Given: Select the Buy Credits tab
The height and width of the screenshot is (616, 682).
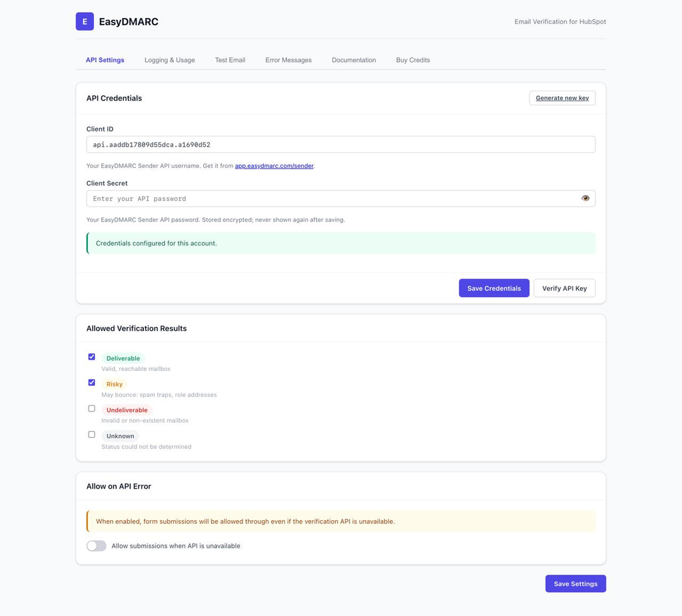Looking at the screenshot, I should 413,60.
